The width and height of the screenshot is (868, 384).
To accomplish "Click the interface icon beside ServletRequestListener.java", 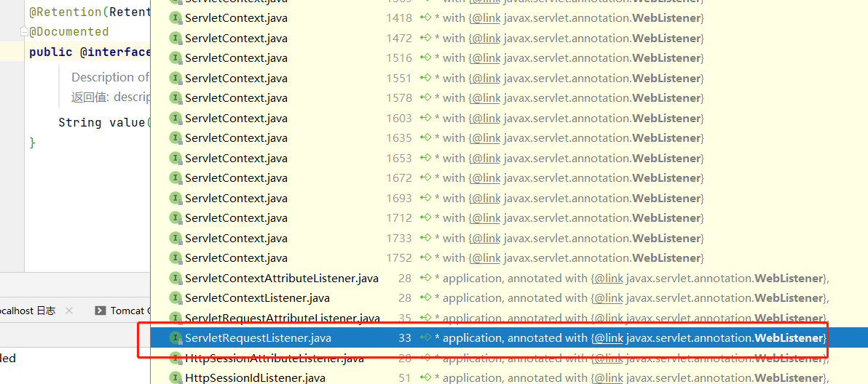I will 175,337.
